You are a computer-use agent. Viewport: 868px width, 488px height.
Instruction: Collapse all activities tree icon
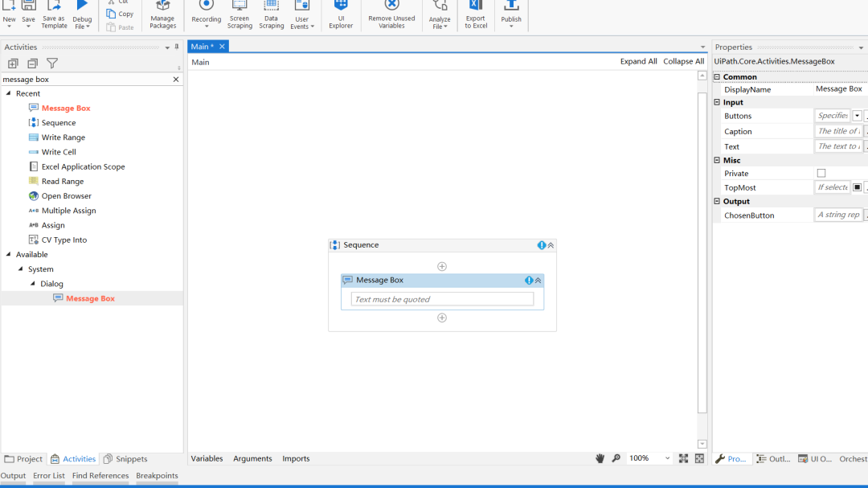pyautogui.click(x=33, y=64)
